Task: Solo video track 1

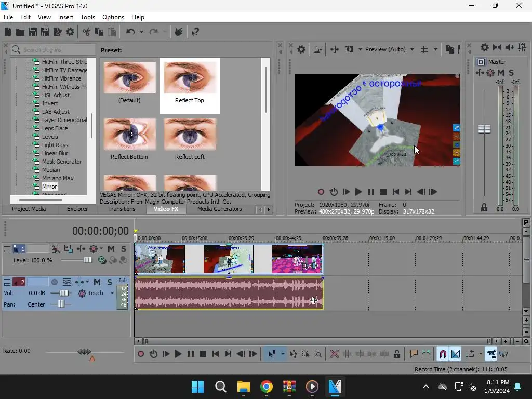Action: coord(124,249)
